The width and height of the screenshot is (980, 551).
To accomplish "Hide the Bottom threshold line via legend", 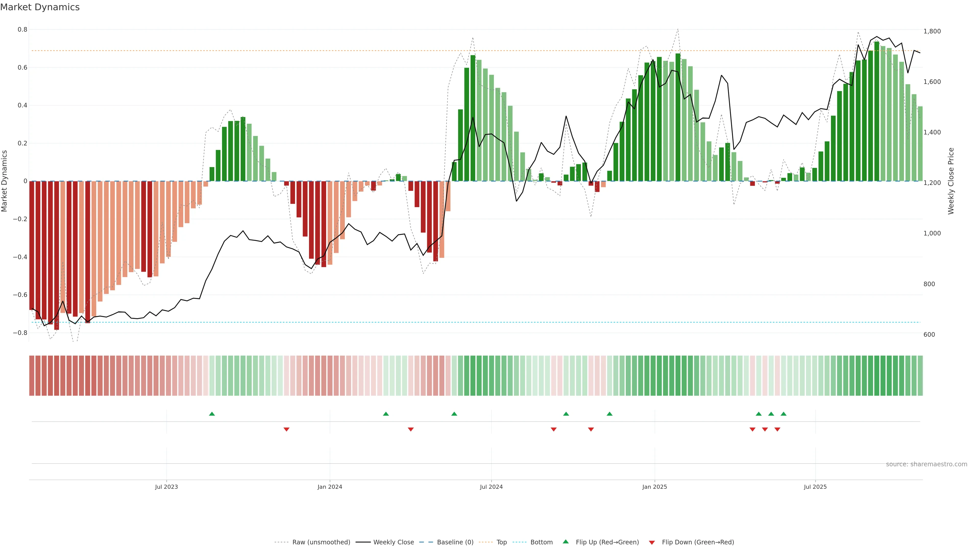I will [541, 542].
